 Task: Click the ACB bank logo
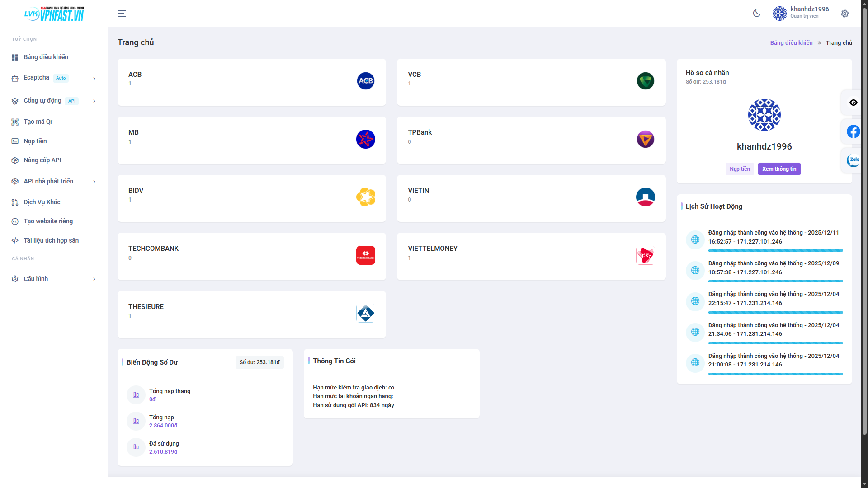click(x=365, y=81)
